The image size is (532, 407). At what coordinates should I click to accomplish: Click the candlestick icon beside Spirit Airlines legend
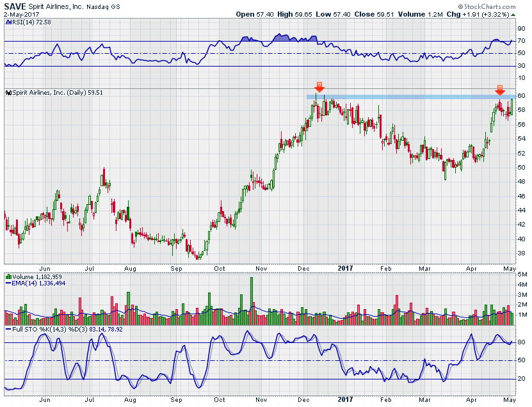7,93
